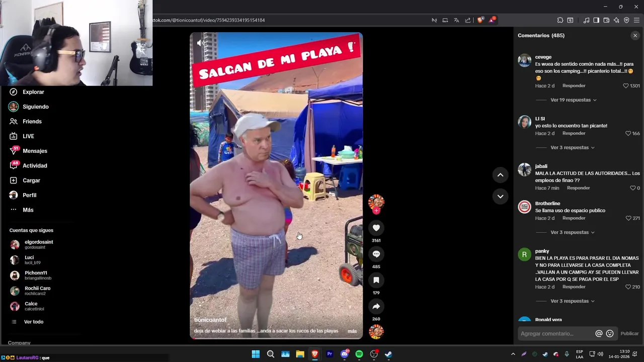Open Cargar in the sidebar

[x=31, y=180]
